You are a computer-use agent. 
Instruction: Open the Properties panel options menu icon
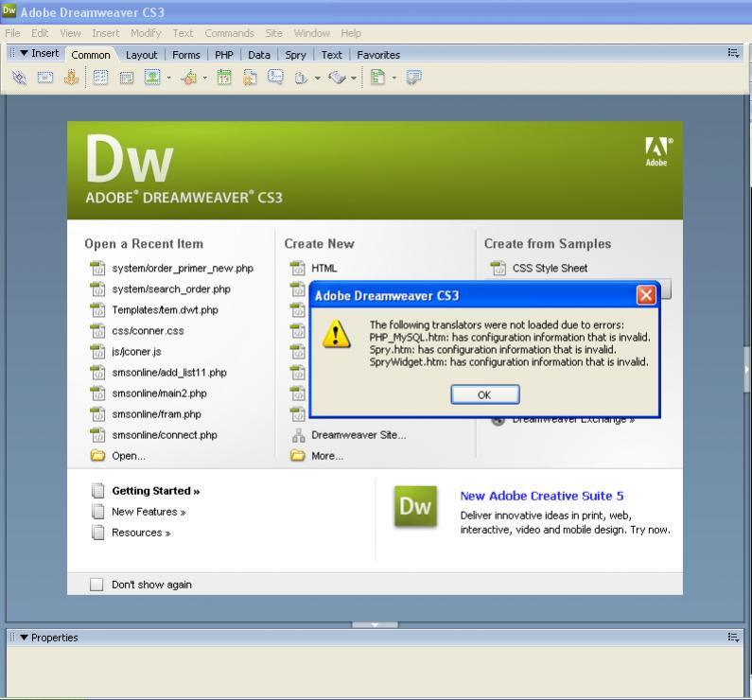(x=733, y=637)
